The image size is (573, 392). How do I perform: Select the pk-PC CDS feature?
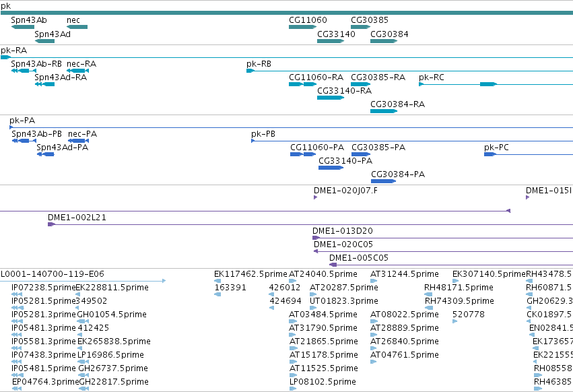(x=529, y=154)
